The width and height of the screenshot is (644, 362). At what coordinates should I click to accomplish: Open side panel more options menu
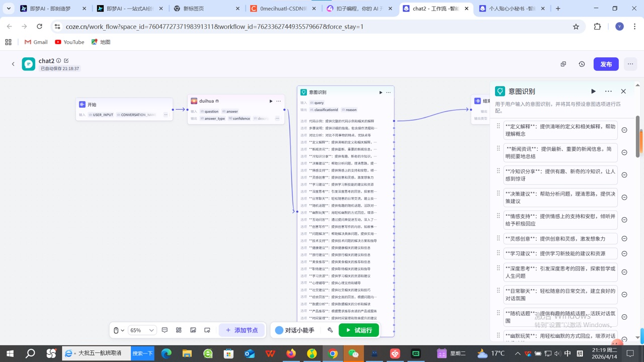608,92
